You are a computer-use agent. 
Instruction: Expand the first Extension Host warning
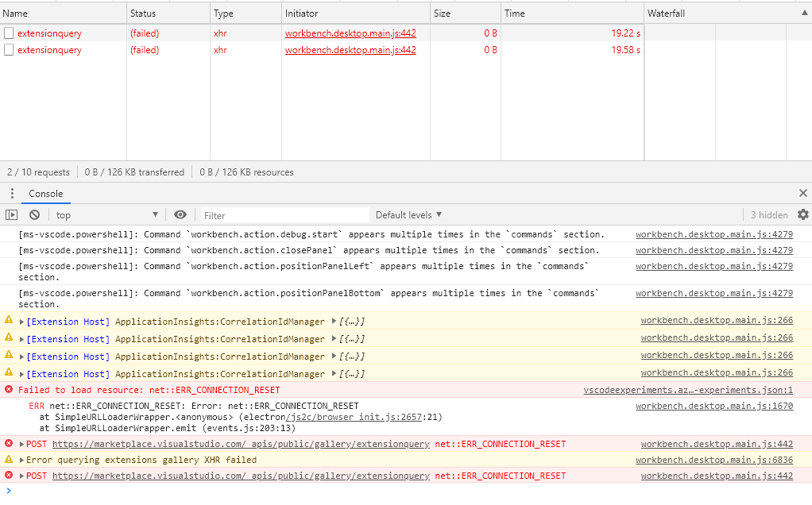point(21,322)
